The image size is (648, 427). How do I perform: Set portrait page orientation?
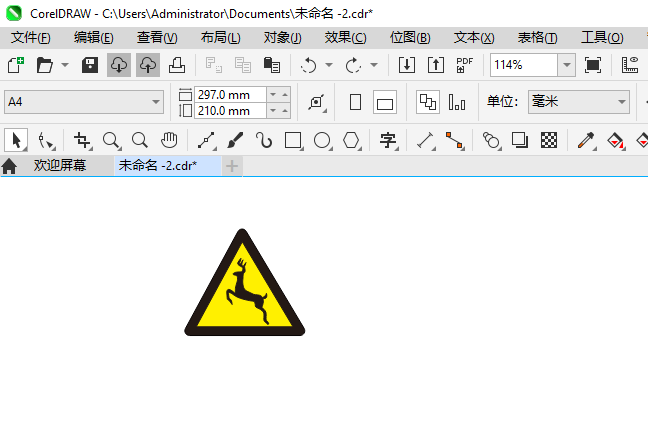pyautogui.click(x=355, y=102)
